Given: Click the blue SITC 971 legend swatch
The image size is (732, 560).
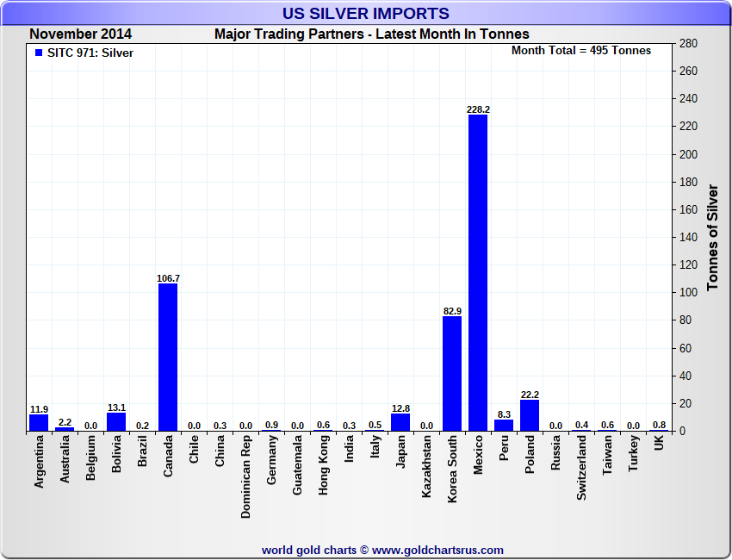Looking at the screenshot, I should click(x=39, y=53).
